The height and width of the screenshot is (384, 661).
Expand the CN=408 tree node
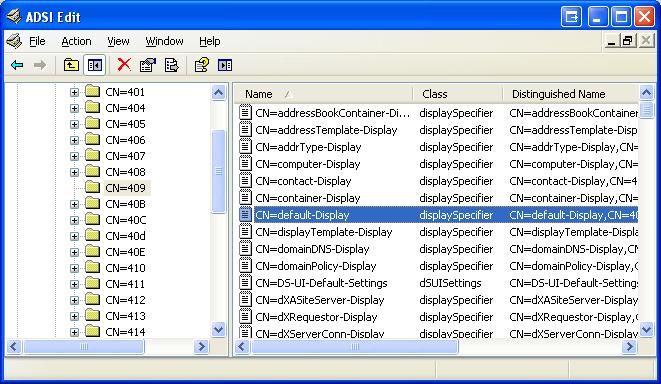[x=74, y=172]
